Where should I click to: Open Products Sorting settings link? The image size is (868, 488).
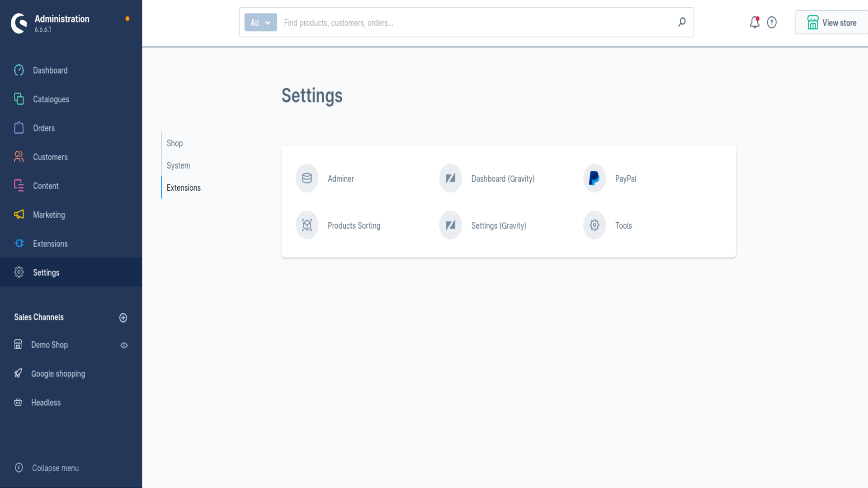(x=354, y=225)
